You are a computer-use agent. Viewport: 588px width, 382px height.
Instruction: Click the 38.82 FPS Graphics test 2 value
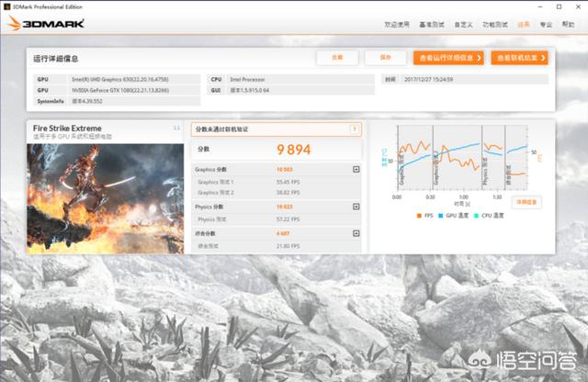(288, 192)
